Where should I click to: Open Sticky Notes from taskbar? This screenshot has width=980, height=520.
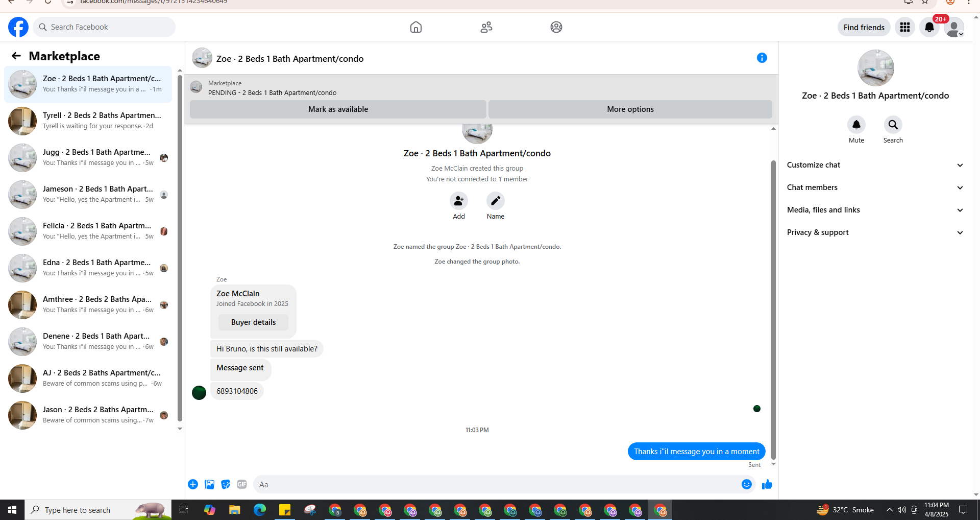point(285,510)
